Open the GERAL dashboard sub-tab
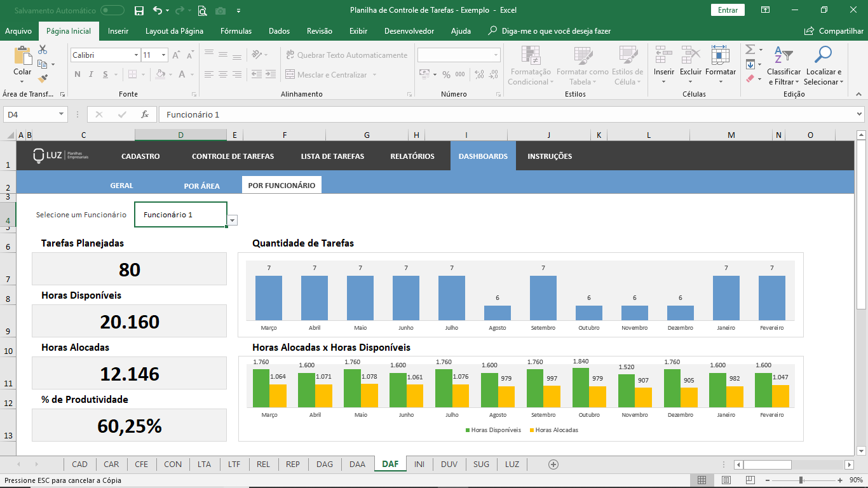 [121, 186]
